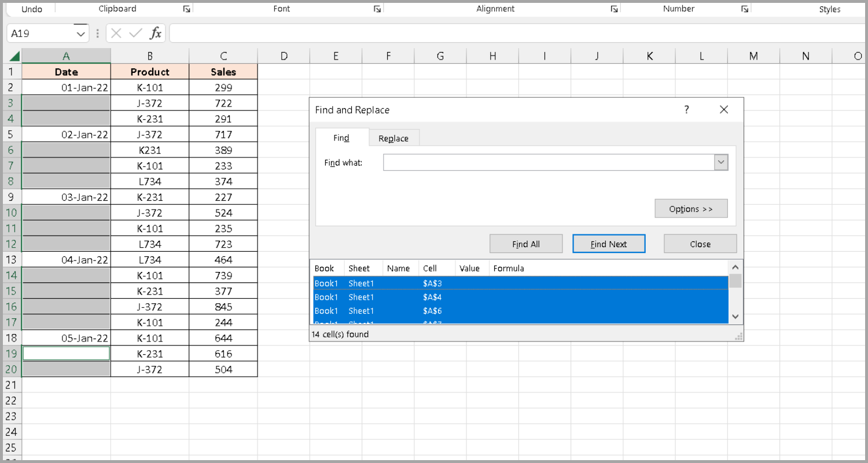Open the Number format dialog launcher
The image size is (868, 463).
(745, 9)
